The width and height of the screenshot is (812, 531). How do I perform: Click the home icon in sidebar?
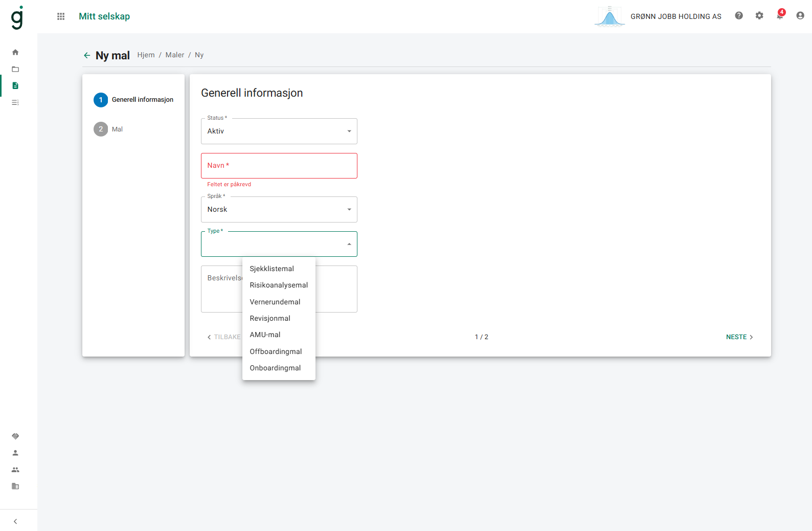point(15,52)
